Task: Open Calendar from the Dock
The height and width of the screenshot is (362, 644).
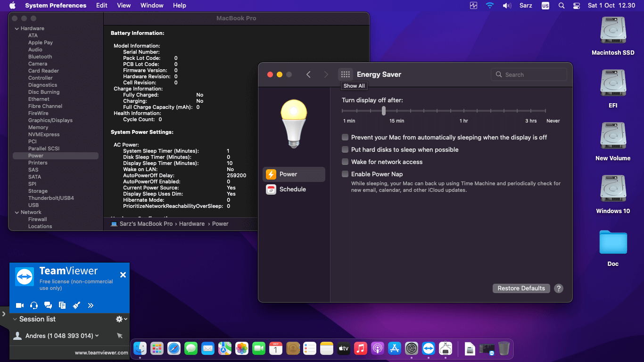Action: pyautogui.click(x=276, y=348)
